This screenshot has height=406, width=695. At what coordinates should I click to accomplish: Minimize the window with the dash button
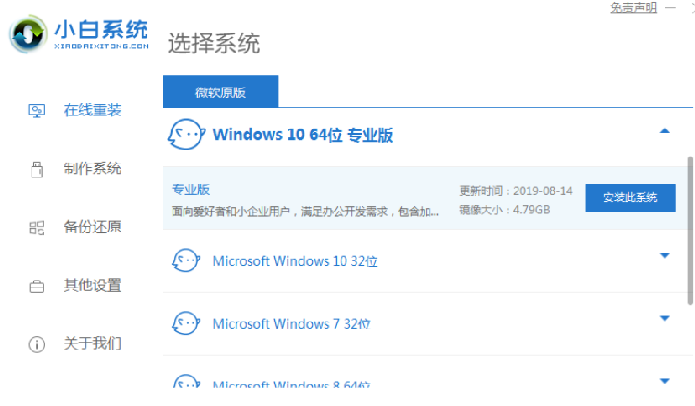click(x=670, y=8)
